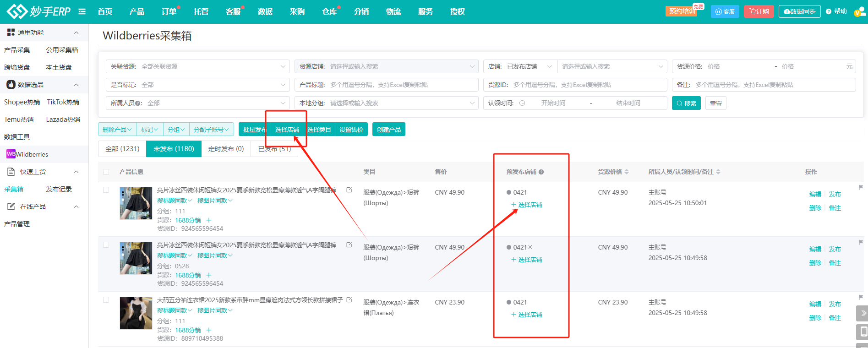Click the 认领时间 clock icon
The width and height of the screenshot is (868, 348).
522,103
